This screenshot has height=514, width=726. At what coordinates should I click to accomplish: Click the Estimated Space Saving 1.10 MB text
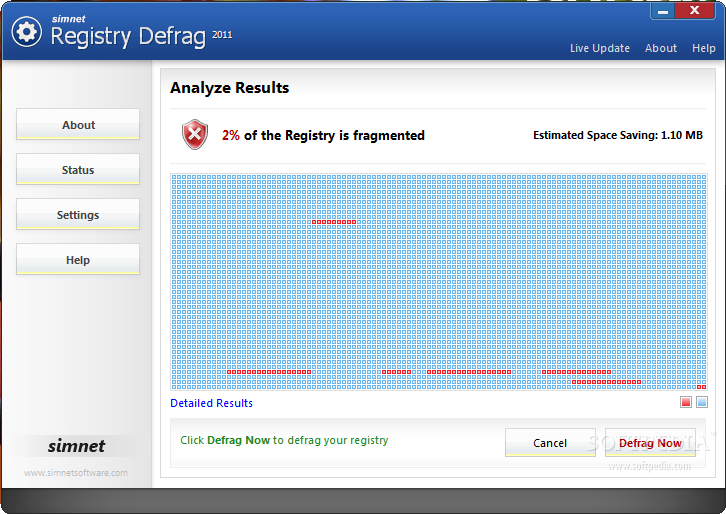point(618,135)
